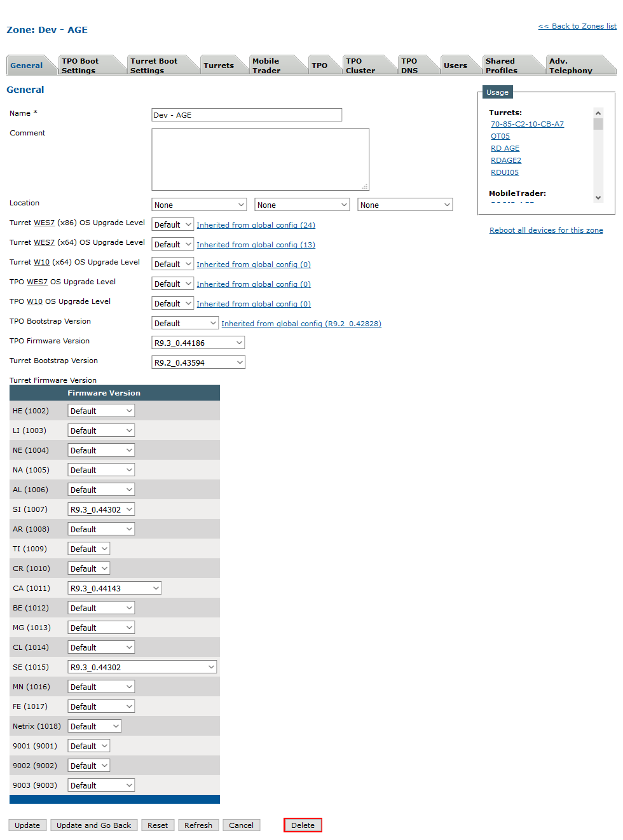623x840 pixels.
Task: Expand the TPO Firmware Version dropdown
Action: coord(198,343)
